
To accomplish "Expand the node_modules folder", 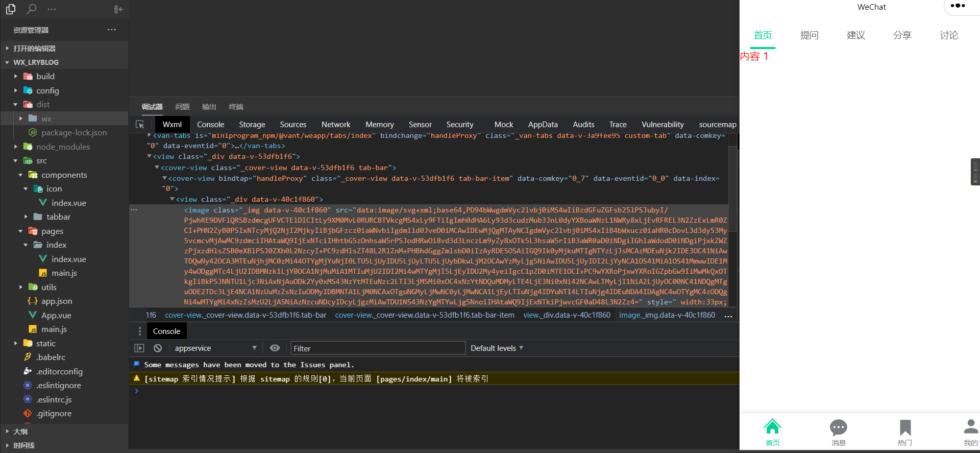I will coord(63,147).
